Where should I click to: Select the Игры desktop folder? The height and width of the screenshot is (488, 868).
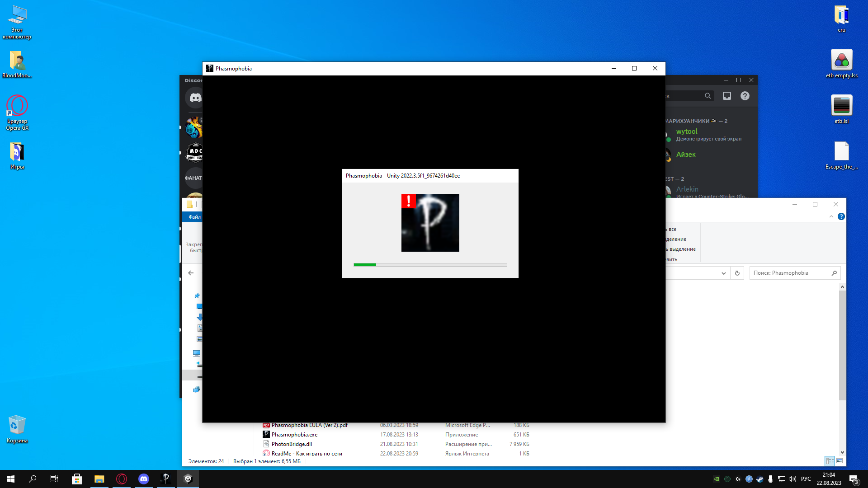click(x=17, y=156)
